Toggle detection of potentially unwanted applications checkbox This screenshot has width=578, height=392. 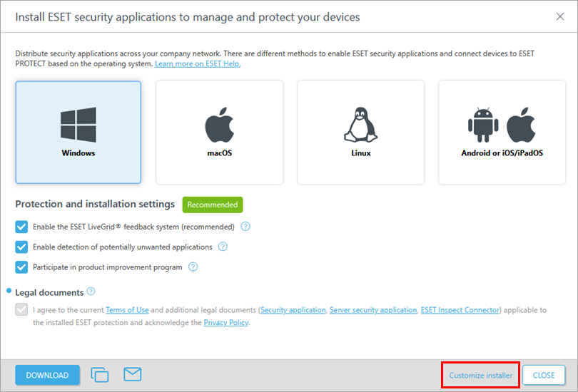pos(21,247)
